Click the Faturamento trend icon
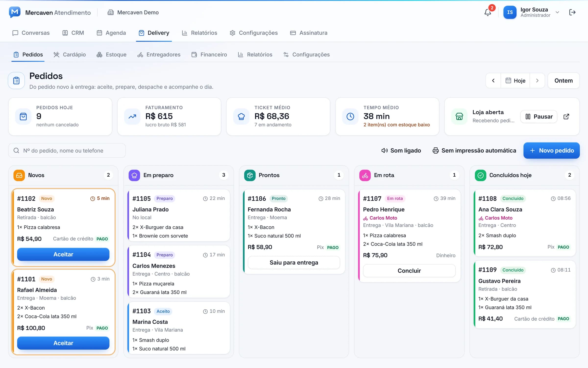The width and height of the screenshot is (588, 368). point(132,117)
